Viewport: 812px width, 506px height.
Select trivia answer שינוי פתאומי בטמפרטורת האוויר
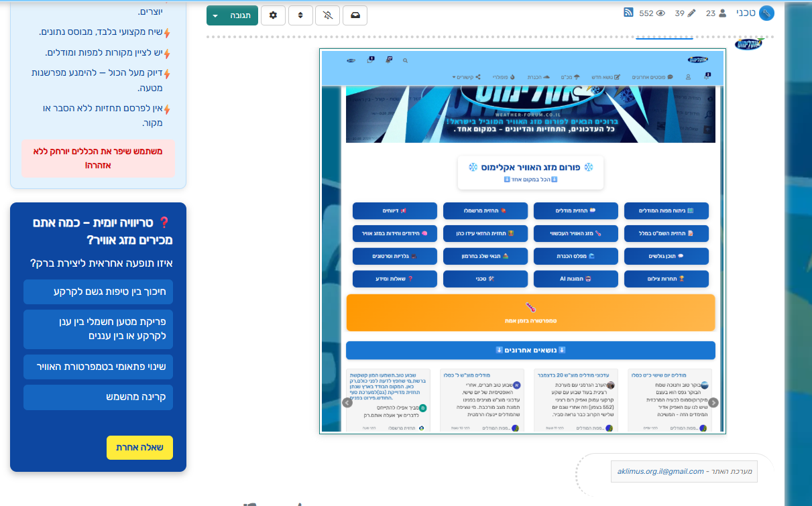(x=98, y=367)
